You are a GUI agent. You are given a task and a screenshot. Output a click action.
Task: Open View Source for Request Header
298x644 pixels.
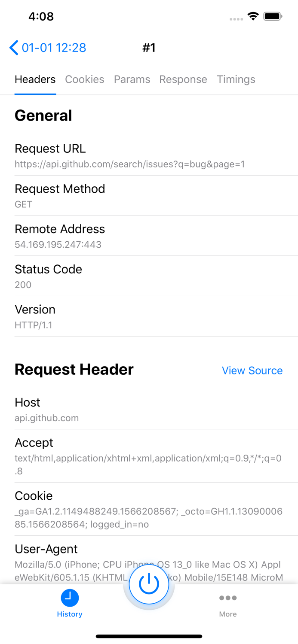(252, 371)
